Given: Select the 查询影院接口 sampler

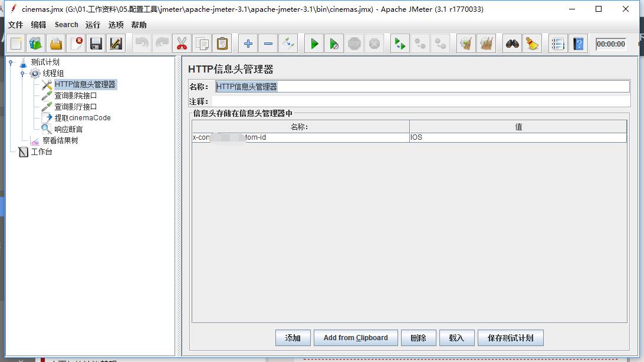Looking at the screenshot, I should (75, 96).
